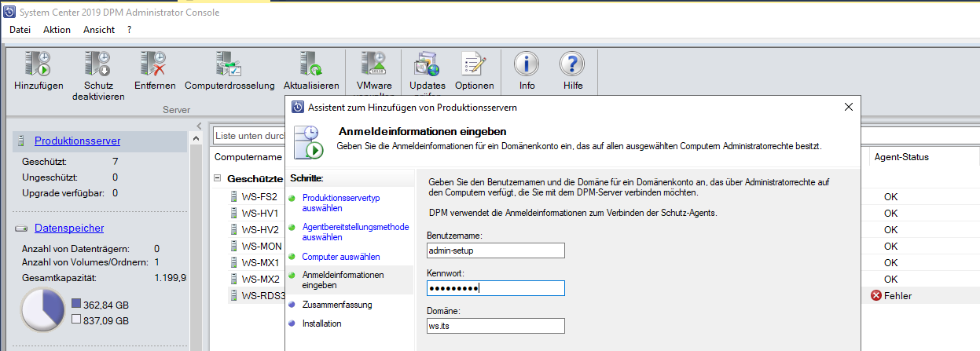Click the storage capacity pie chart
This screenshot has height=351, width=980.
point(42,311)
